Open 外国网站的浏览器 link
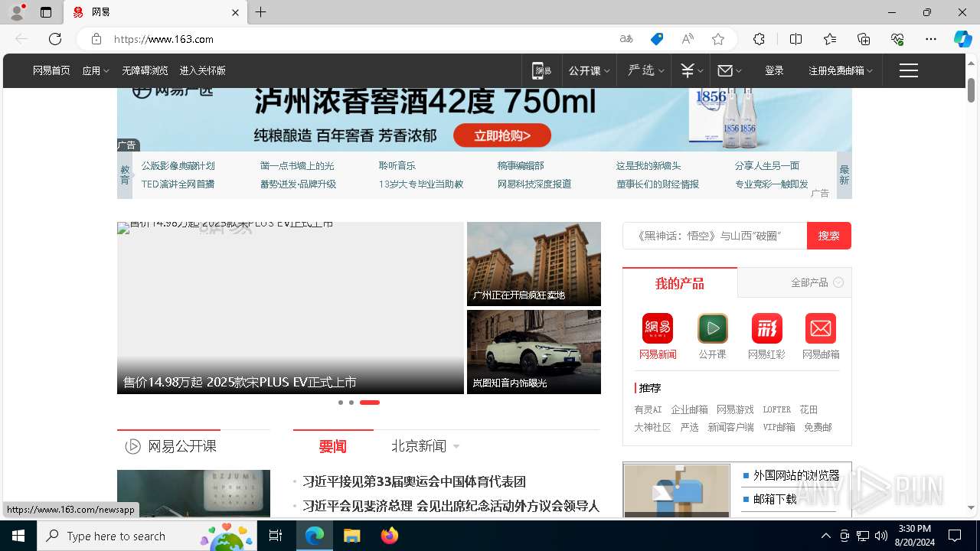The width and height of the screenshot is (980, 551). pos(796,475)
